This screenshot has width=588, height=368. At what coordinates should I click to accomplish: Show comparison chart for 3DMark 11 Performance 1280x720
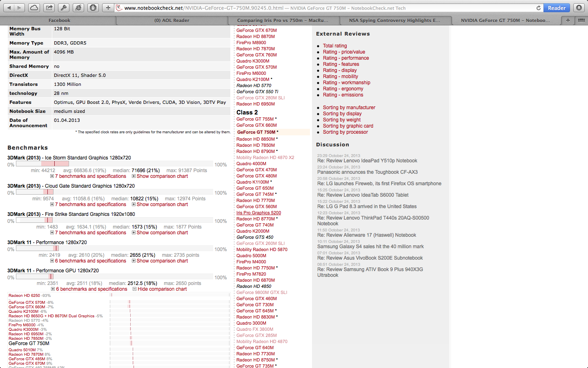point(160,261)
